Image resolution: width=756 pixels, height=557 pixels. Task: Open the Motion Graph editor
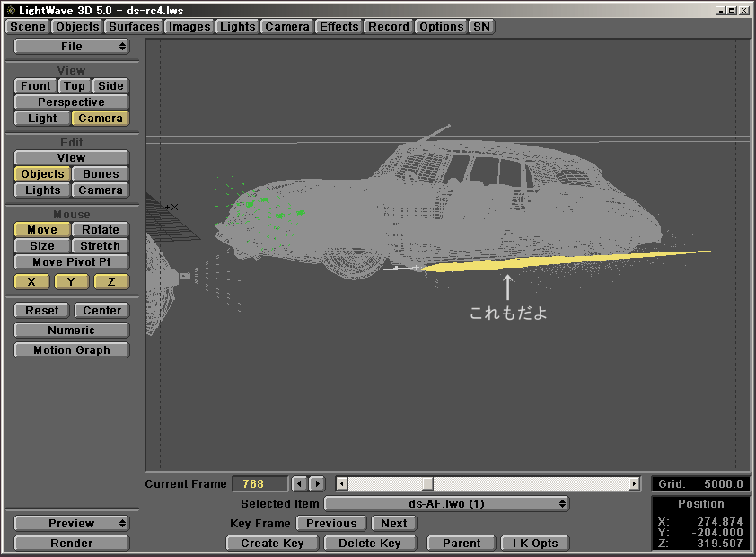(72, 350)
